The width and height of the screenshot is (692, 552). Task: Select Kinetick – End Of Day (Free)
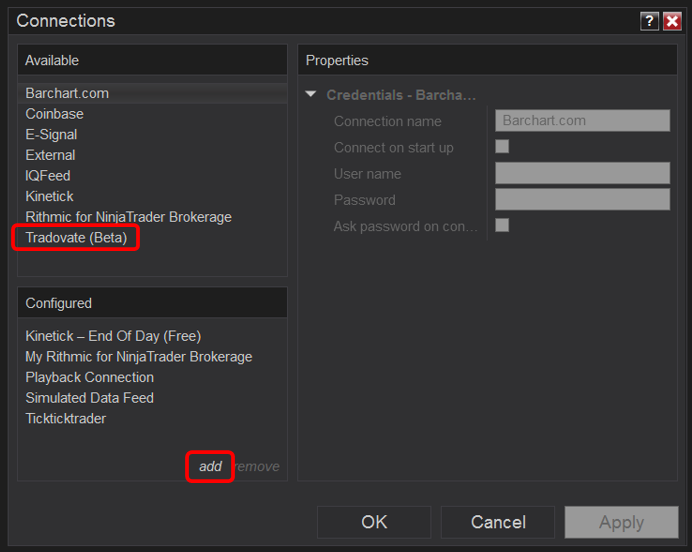tap(152, 336)
